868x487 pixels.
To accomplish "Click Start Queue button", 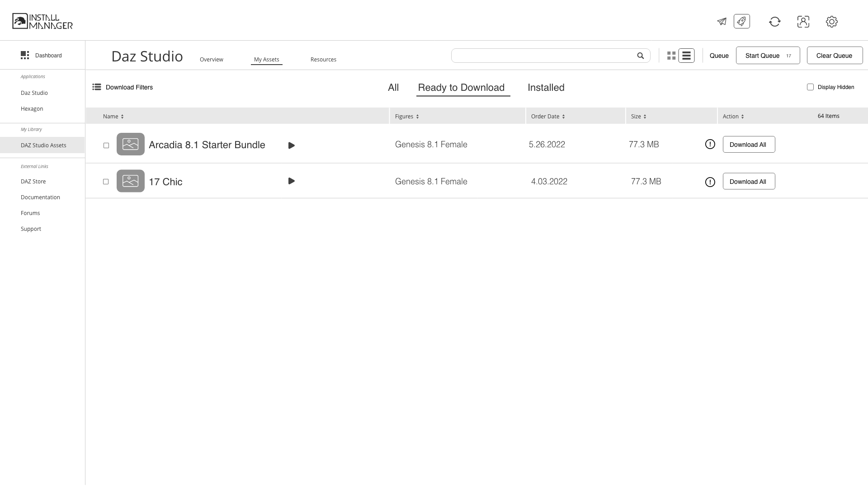I will point(768,56).
